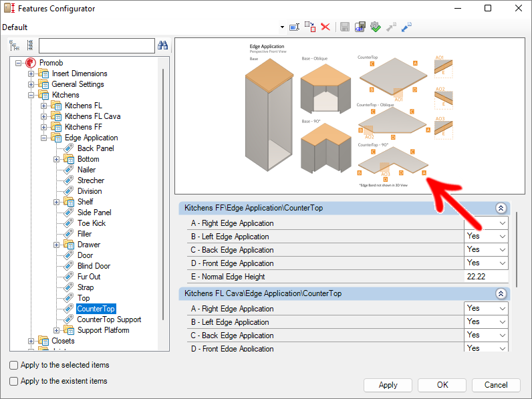Click the gear with green check icon
Screen dimensions: 532x399
pos(375,27)
